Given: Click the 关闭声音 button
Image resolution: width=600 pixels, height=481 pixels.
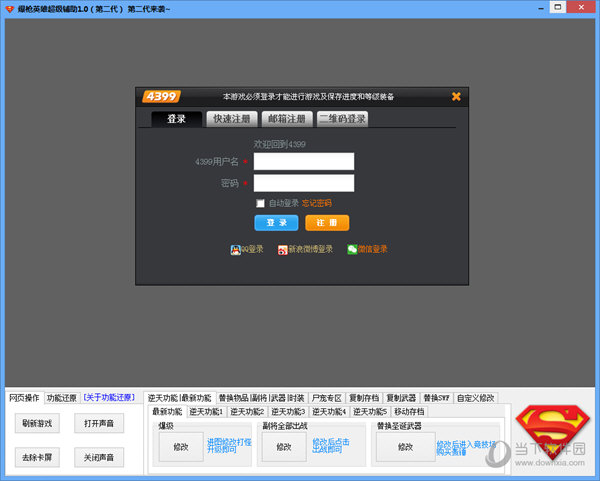Looking at the screenshot, I should (99, 457).
